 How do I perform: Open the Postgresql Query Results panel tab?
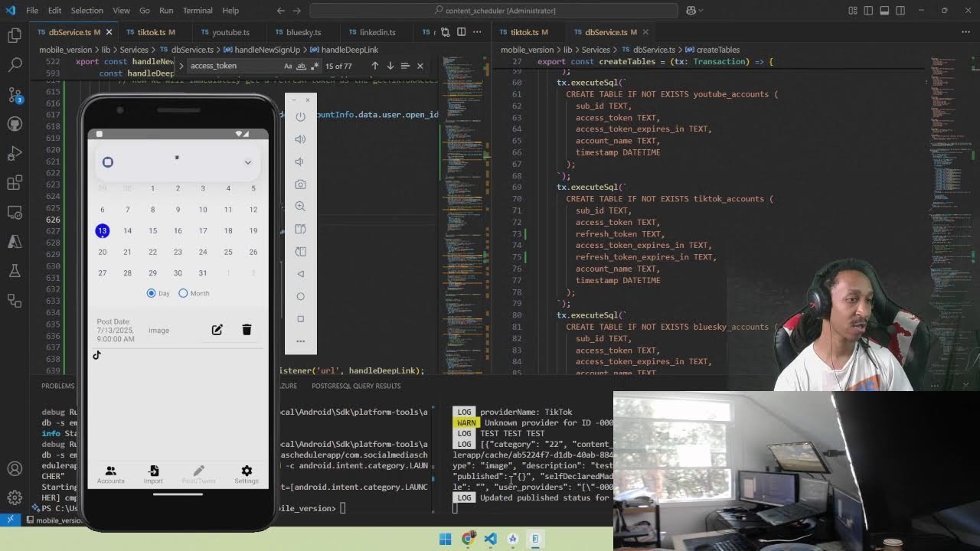[356, 386]
